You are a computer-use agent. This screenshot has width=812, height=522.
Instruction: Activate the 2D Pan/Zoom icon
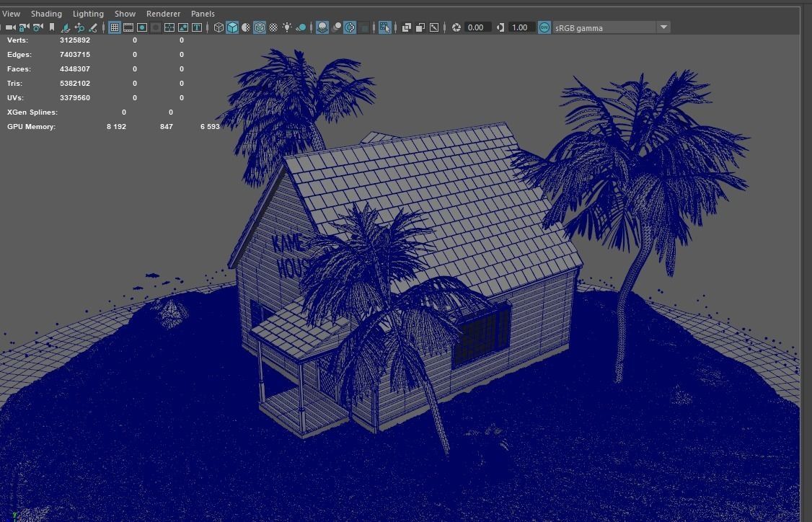pos(79,27)
